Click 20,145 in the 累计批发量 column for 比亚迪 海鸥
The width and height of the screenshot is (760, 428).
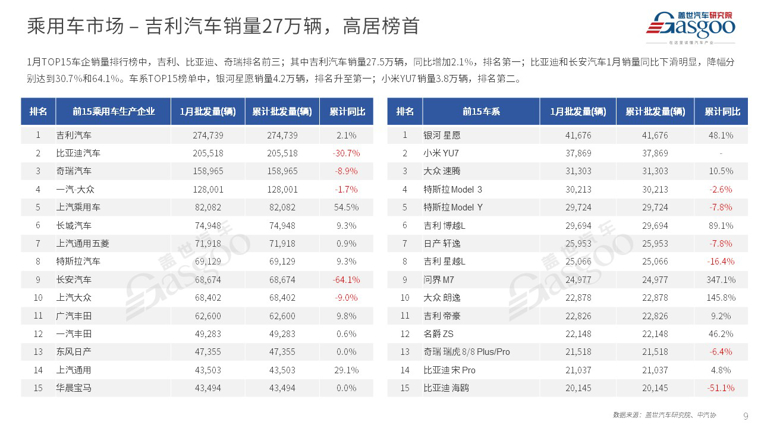coord(655,388)
